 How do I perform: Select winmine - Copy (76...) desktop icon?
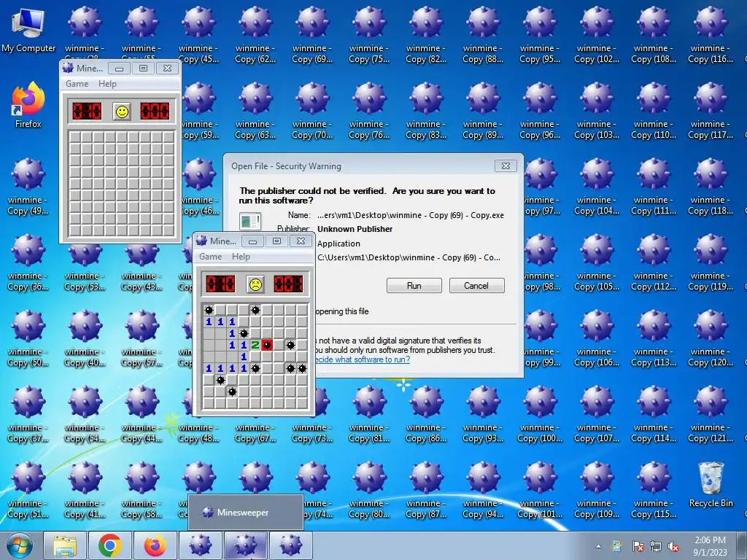coord(369,111)
